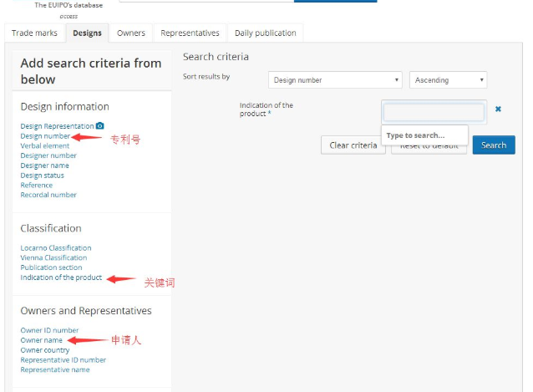This screenshot has width=533, height=392.
Task: Click the Clear criteria button
Action: tap(353, 145)
